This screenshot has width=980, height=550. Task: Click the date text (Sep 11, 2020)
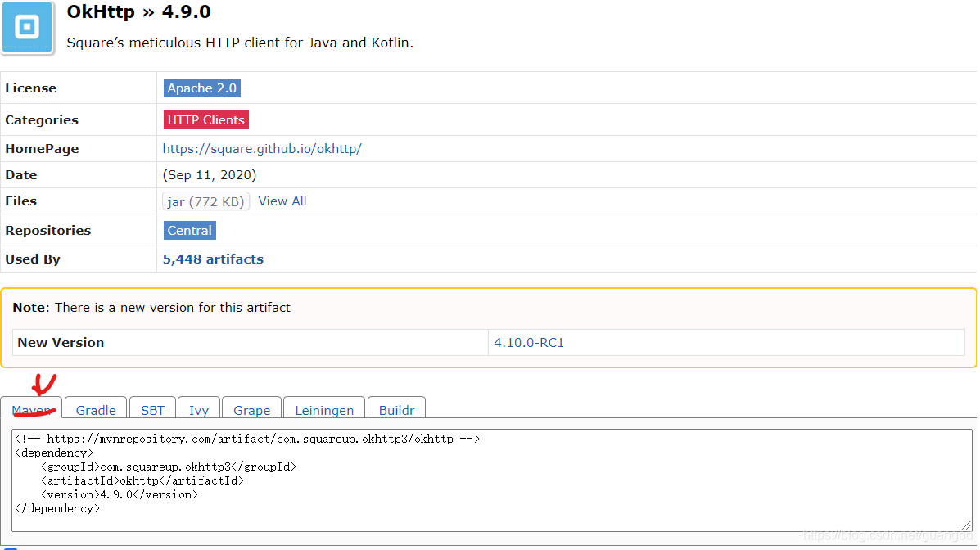click(x=210, y=175)
